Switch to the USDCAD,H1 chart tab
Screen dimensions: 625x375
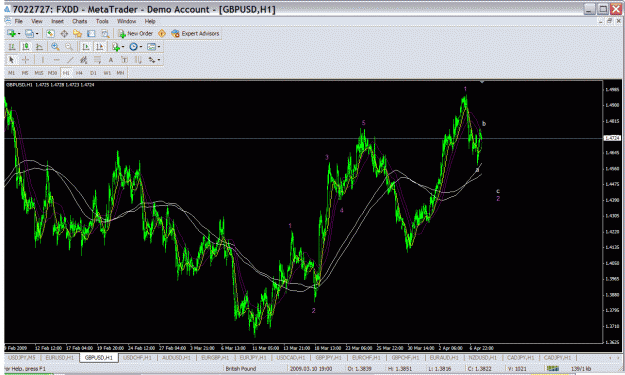coord(291,357)
